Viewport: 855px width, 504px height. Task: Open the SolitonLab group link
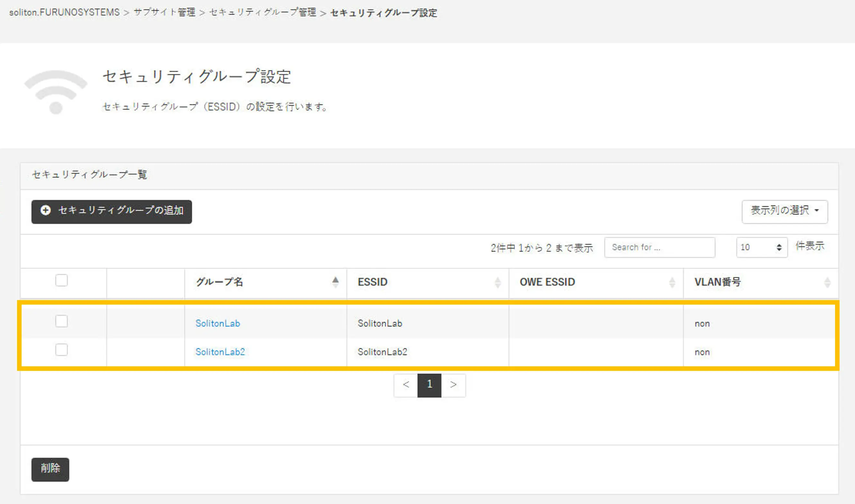pos(218,323)
